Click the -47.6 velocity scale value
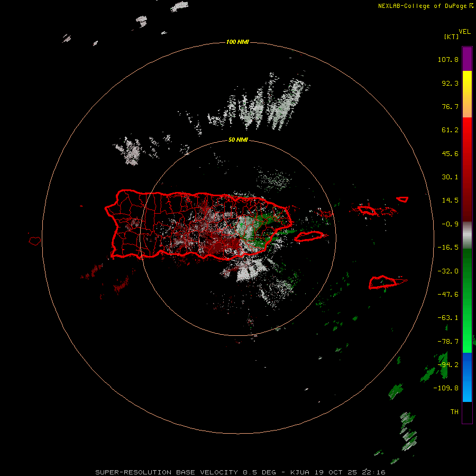This screenshot has width=476, height=476. [x=448, y=295]
